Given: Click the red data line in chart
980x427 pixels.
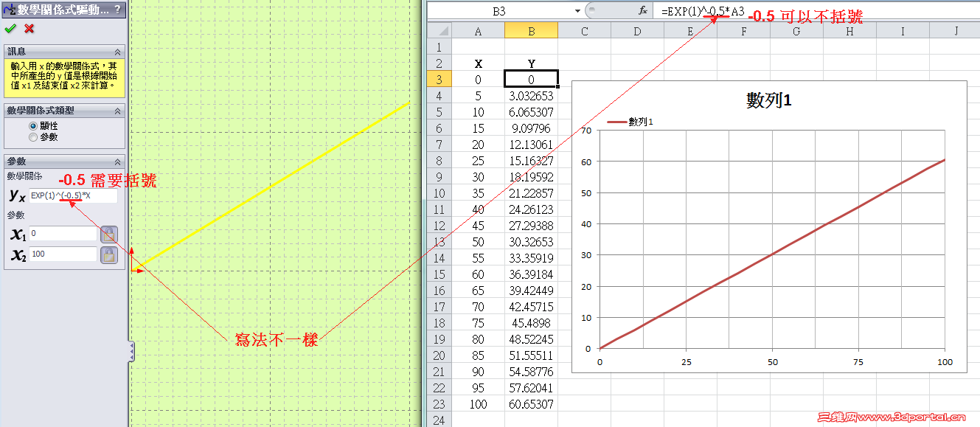Looking at the screenshot, I should (x=772, y=255).
